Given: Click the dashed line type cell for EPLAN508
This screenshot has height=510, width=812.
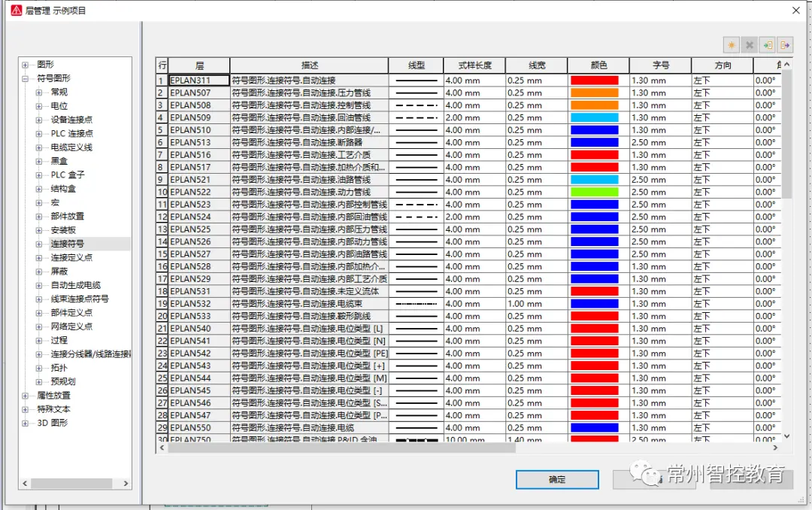Looking at the screenshot, I should [x=416, y=105].
